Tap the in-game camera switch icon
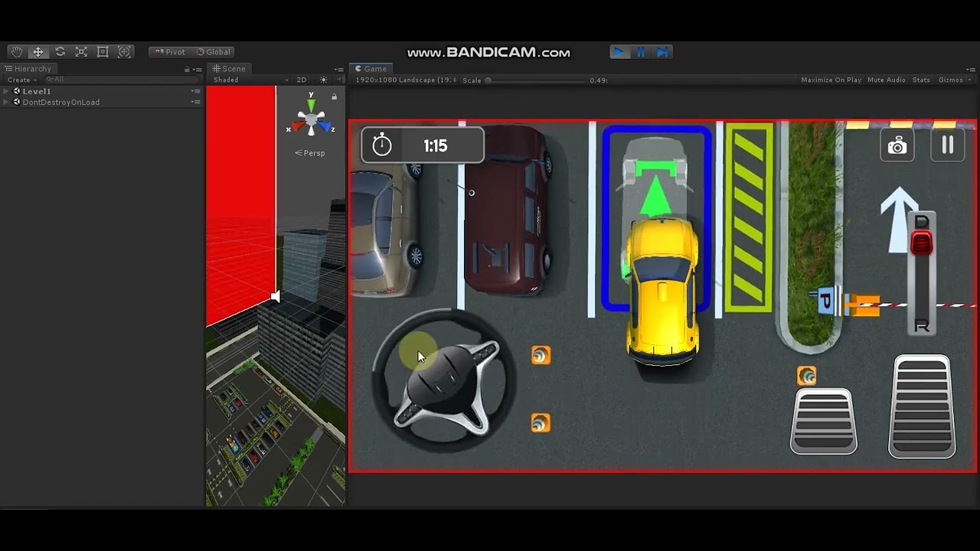Image resolution: width=980 pixels, height=551 pixels. (897, 145)
